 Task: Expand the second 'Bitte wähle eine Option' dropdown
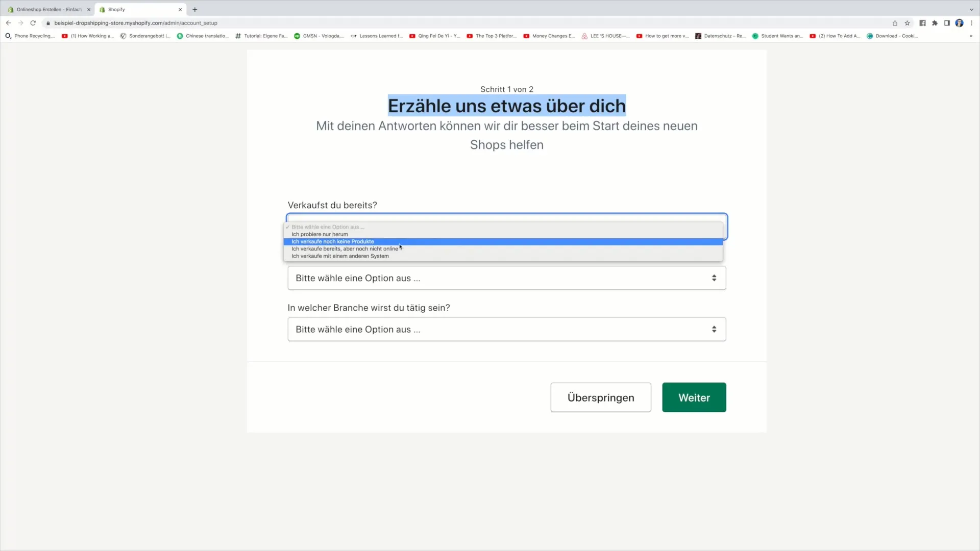click(506, 330)
